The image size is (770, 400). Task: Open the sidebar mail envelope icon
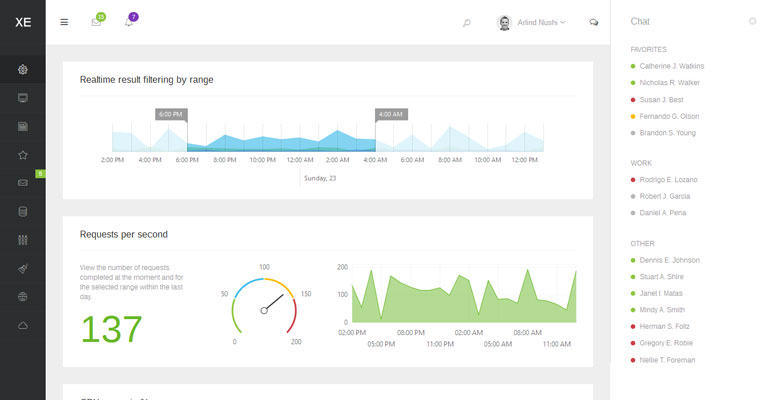tap(23, 183)
